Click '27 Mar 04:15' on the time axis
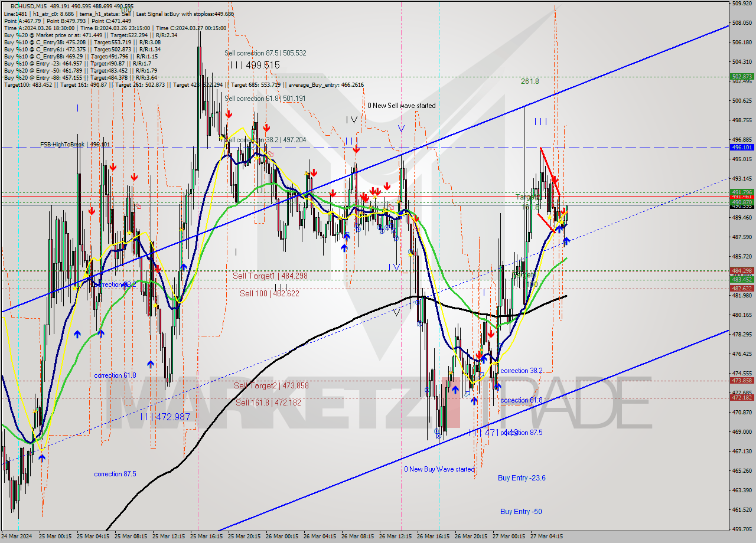 coord(547,537)
